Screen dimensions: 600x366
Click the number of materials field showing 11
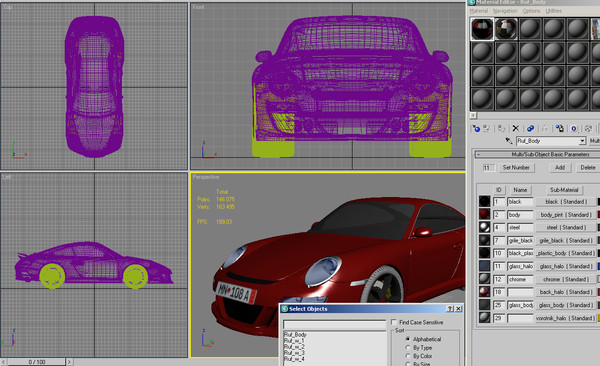click(489, 168)
